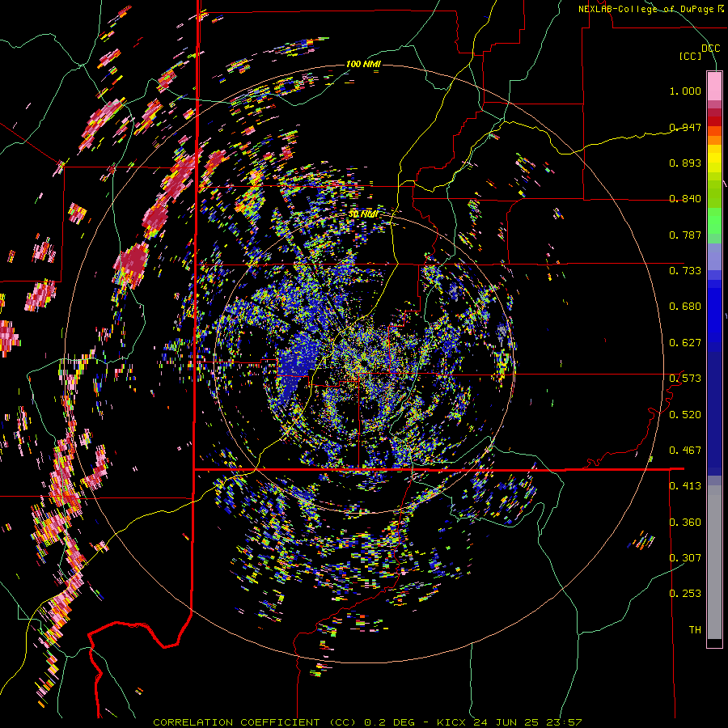This screenshot has height=728, width=728.
Task: Click the 0.573 colorbar value
Action: pyautogui.click(x=685, y=379)
